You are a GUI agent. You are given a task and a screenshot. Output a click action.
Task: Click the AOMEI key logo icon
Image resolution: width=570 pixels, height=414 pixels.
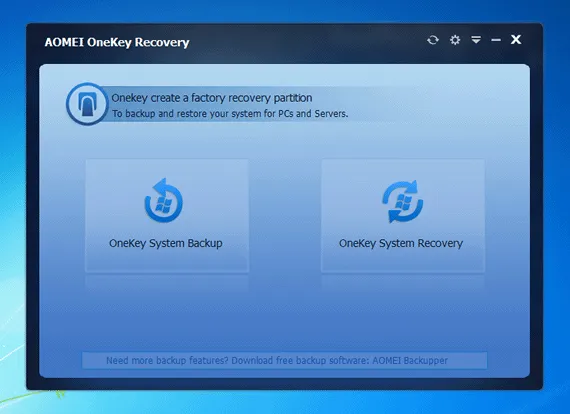point(87,104)
